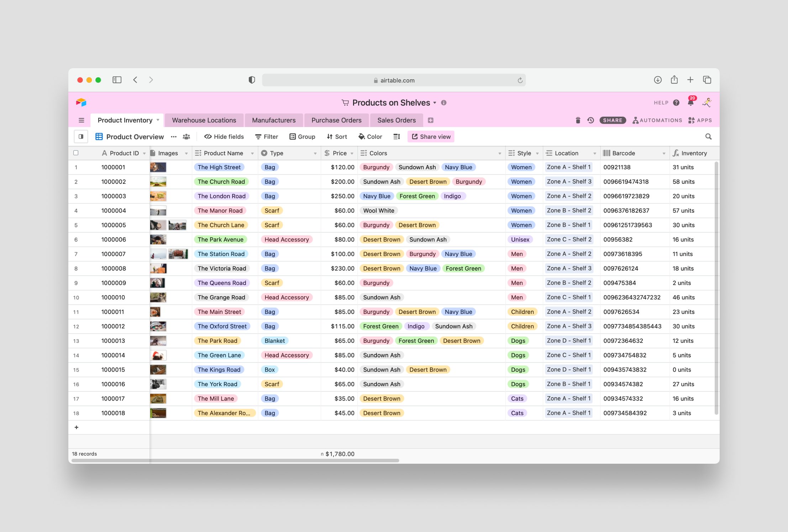Open Product Name column dropdown arrow
The image size is (788, 532).
point(252,153)
